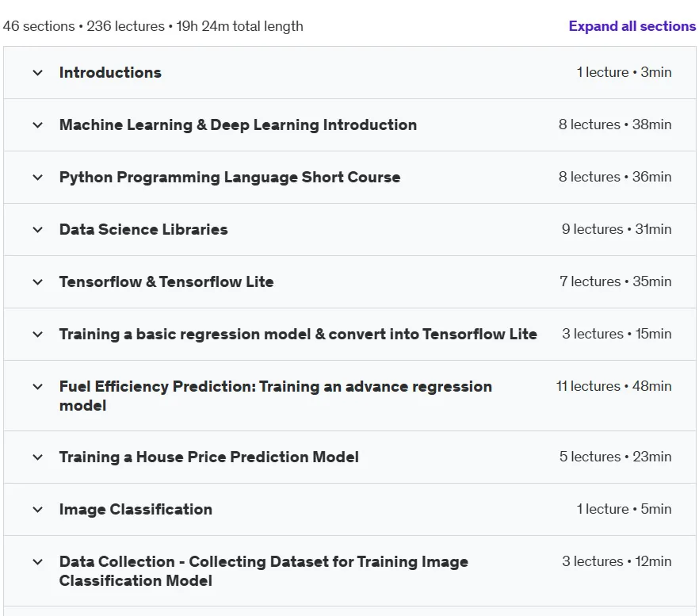Click the Image Classification heading text
699x616 pixels.
tap(136, 510)
